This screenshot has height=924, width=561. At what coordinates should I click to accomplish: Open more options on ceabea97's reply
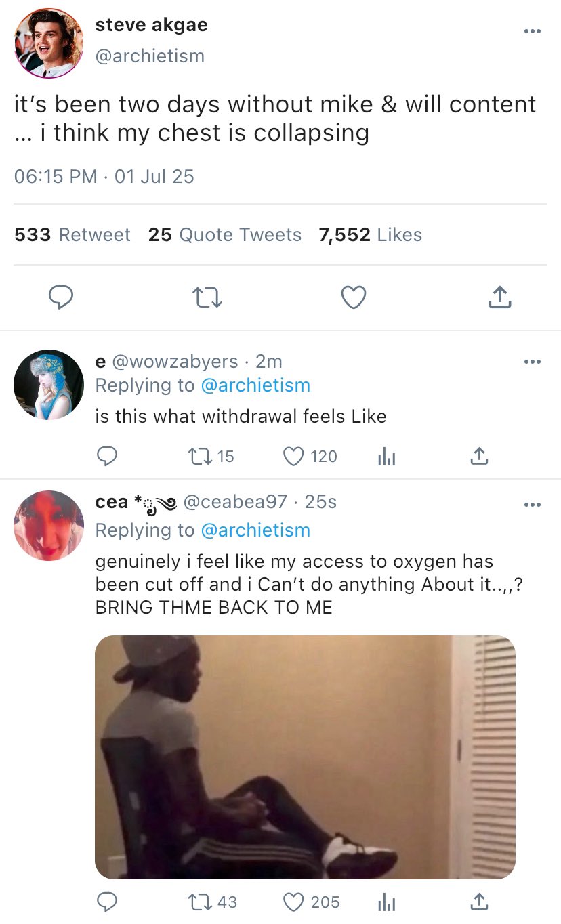533,504
